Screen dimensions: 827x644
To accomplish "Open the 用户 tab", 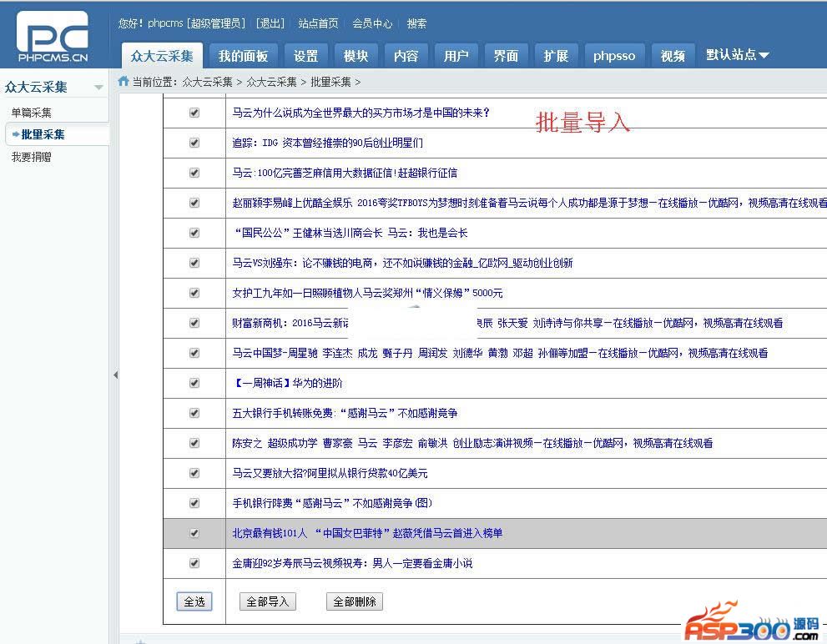I will 456,56.
